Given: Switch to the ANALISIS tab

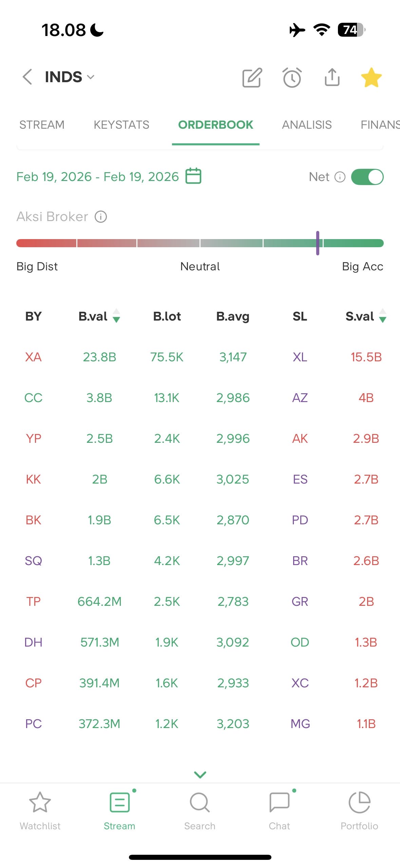Looking at the screenshot, I should (x=307, y=125).
